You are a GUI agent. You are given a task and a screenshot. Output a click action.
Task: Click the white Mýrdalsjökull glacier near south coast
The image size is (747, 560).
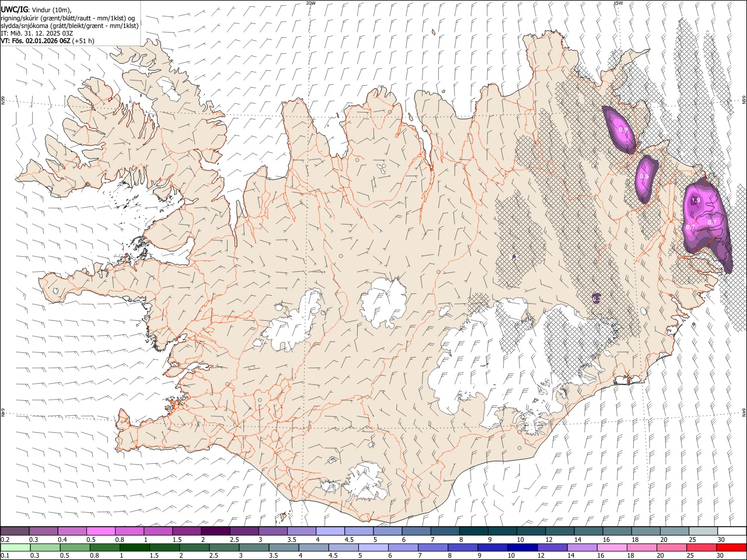click(366, 481)
